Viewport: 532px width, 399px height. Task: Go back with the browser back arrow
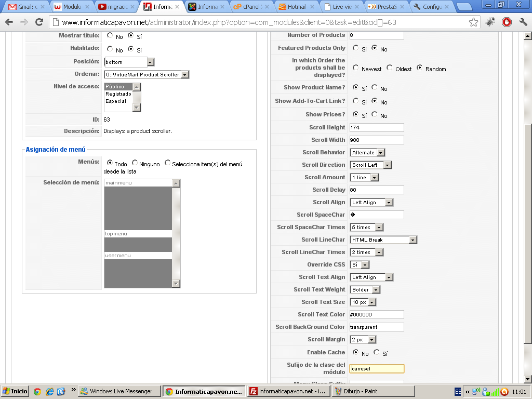click(x=9, y=22)
